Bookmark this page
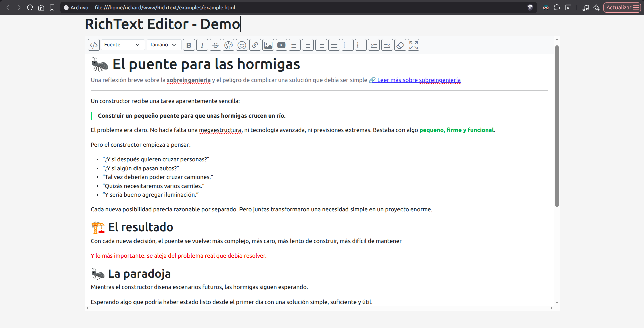This screenshot has width=644, height=328. (52, 7)
